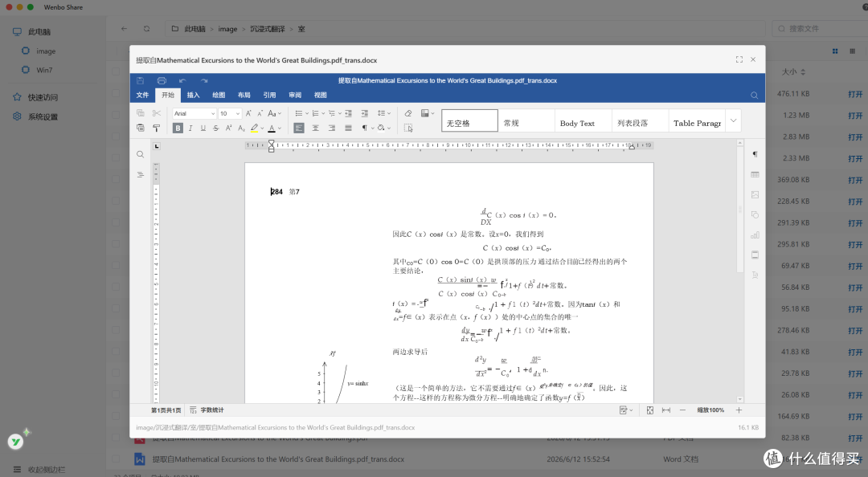Open chart settings in right sidebar

click(755, 235)
